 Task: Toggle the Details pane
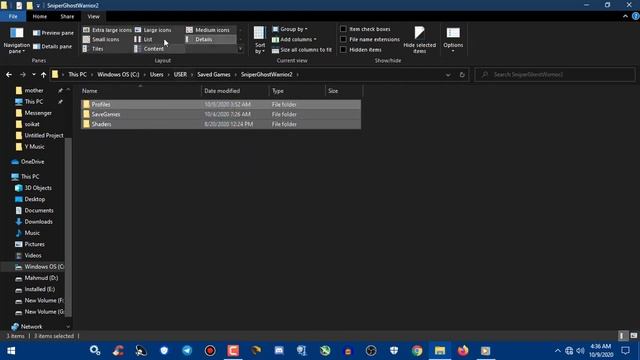point(53,47)
